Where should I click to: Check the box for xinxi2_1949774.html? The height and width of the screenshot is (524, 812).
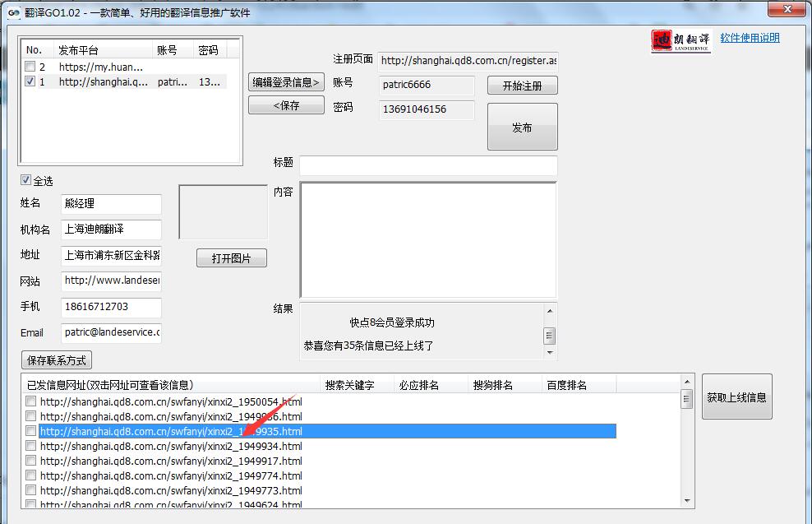(30, 475)
